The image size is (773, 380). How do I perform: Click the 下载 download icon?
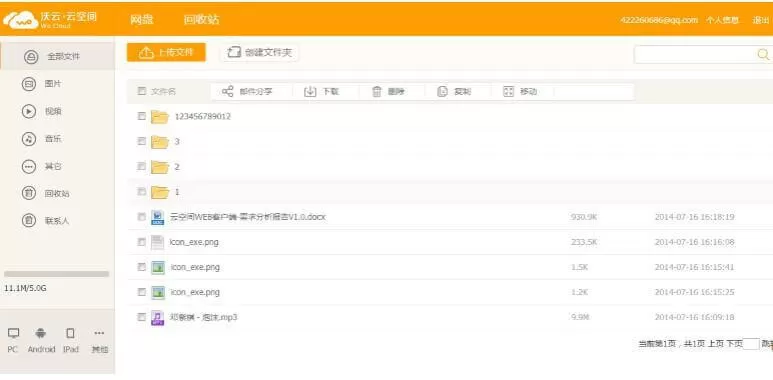pos(310,91)
